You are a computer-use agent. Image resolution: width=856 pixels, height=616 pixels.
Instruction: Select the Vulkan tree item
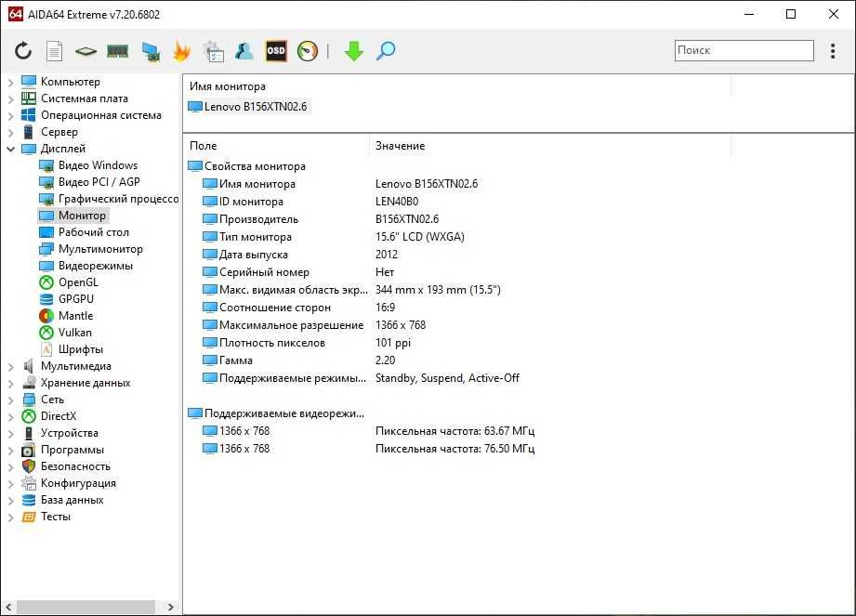click(66, 333)
